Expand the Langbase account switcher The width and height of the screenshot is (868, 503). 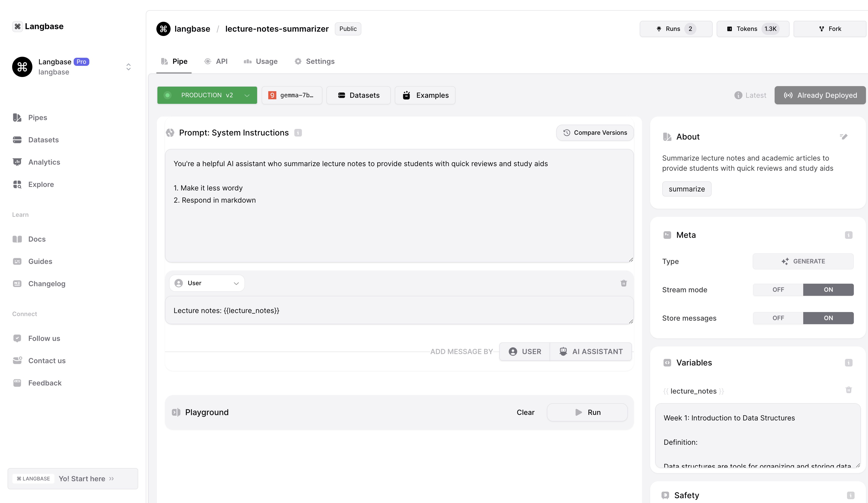tap(129, 67)
